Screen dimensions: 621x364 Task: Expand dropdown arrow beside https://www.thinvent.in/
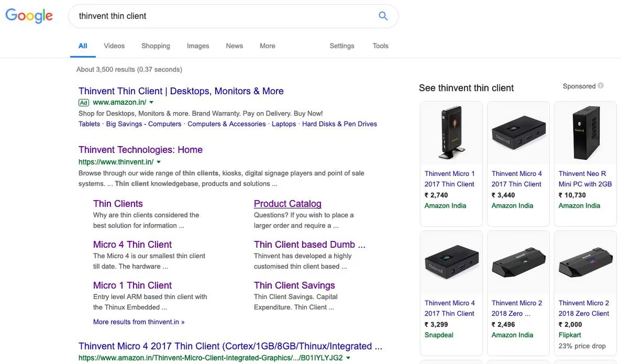click(x=159, y=162)
